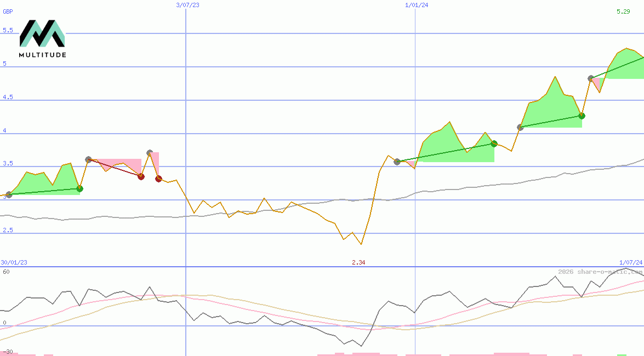Click green dot ending the longest green trendline
This screenshot has width=644, height=356.
(494, 143)
